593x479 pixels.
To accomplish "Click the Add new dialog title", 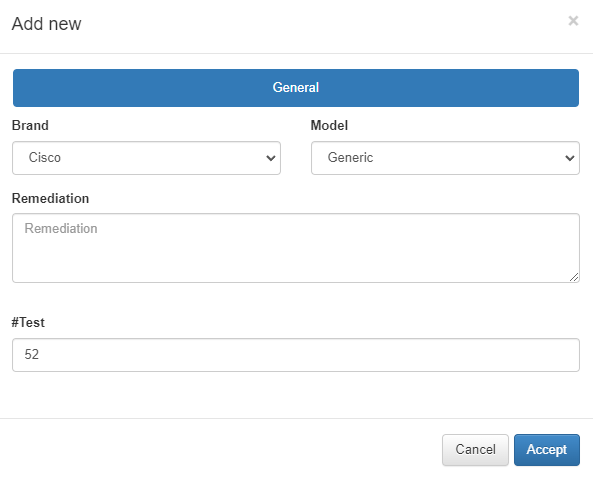I will 47,24.
